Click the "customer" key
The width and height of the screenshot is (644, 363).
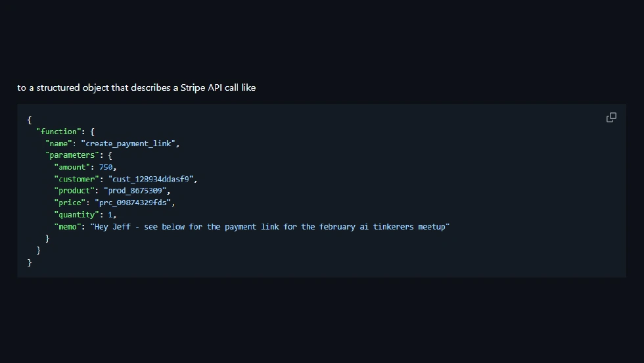click(77, 179)
